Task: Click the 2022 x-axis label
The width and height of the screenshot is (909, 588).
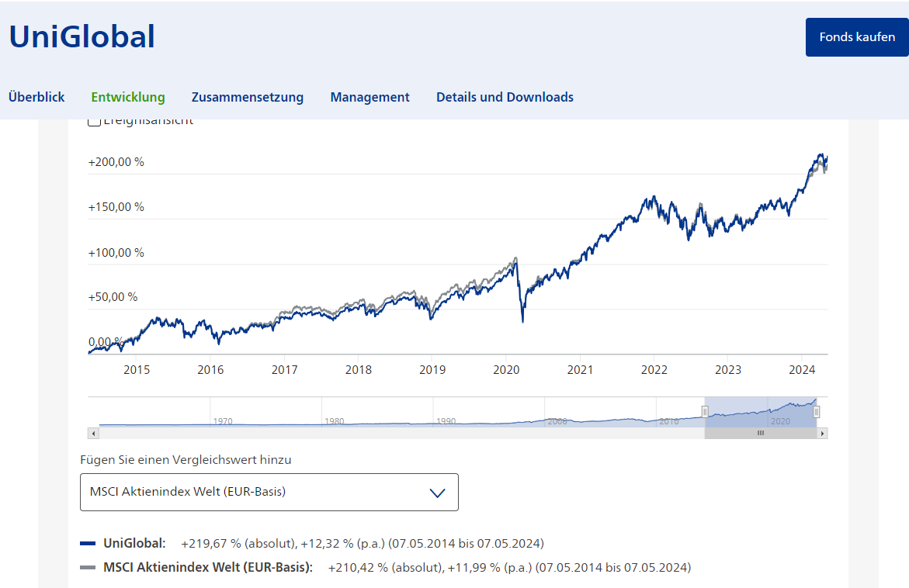Action: tap(654, 369)
